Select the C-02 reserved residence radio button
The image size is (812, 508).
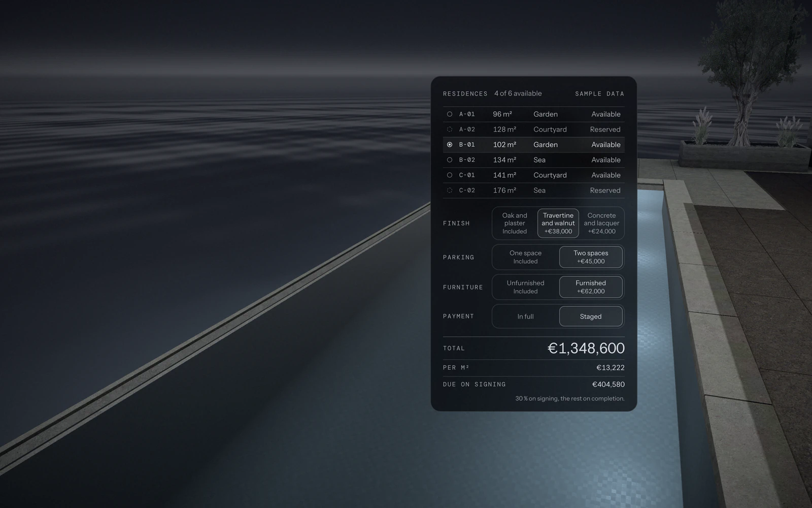(450, 190)
